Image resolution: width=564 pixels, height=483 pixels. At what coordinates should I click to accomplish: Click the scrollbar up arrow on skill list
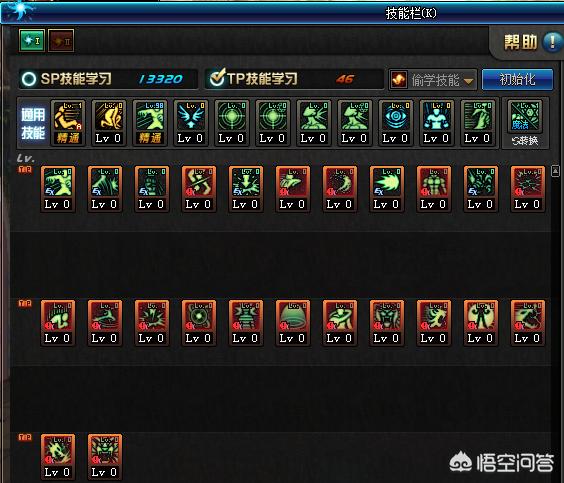(x=555, y=171)
